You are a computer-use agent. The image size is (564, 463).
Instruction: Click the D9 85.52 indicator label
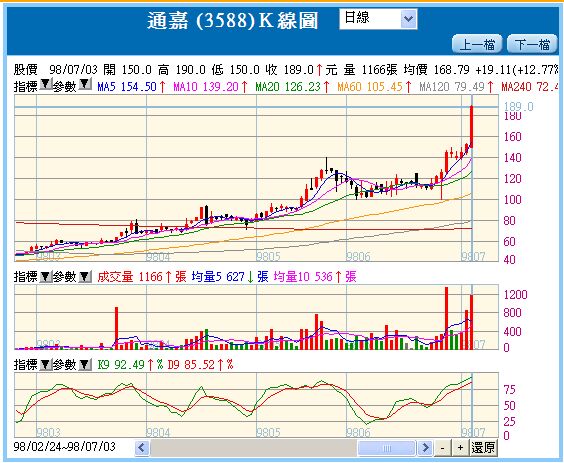coord(200,365)
